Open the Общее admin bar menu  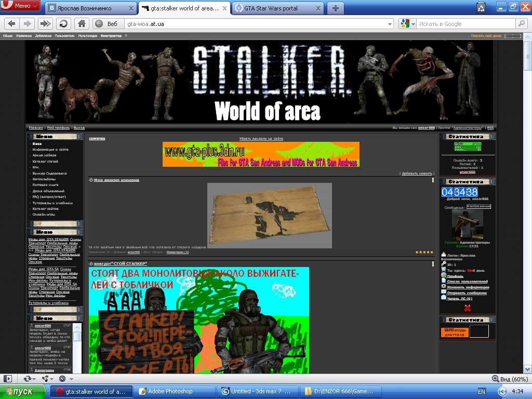click(7, 36)
